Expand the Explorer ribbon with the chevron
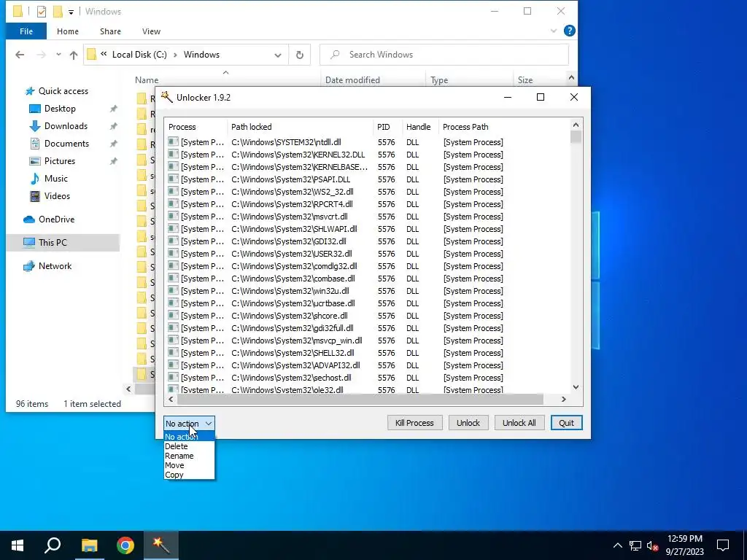The image size is (747, 560). [554, 31]
